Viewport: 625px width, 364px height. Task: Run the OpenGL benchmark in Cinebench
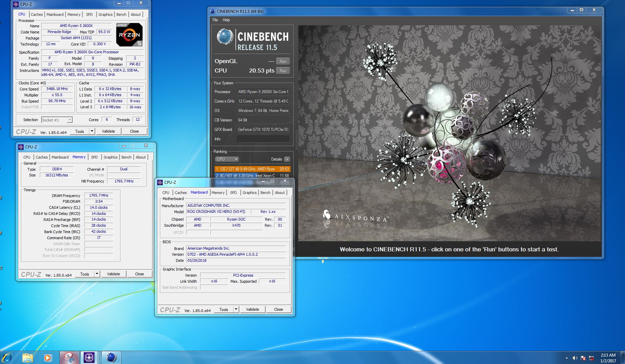point(283,61)
